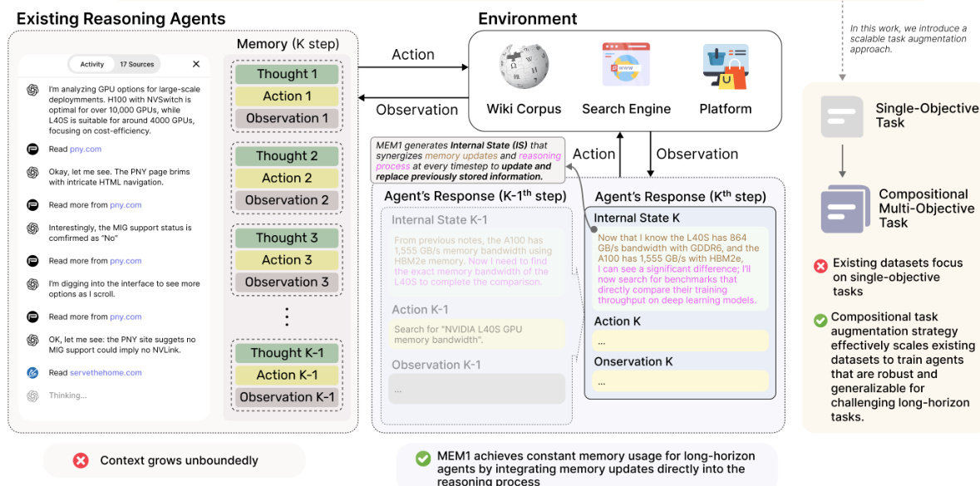Click red X icon beside 'Context grows unboundedly'
Image resolution: width=980 pixels, height=486 pixels.
(81, 460)
